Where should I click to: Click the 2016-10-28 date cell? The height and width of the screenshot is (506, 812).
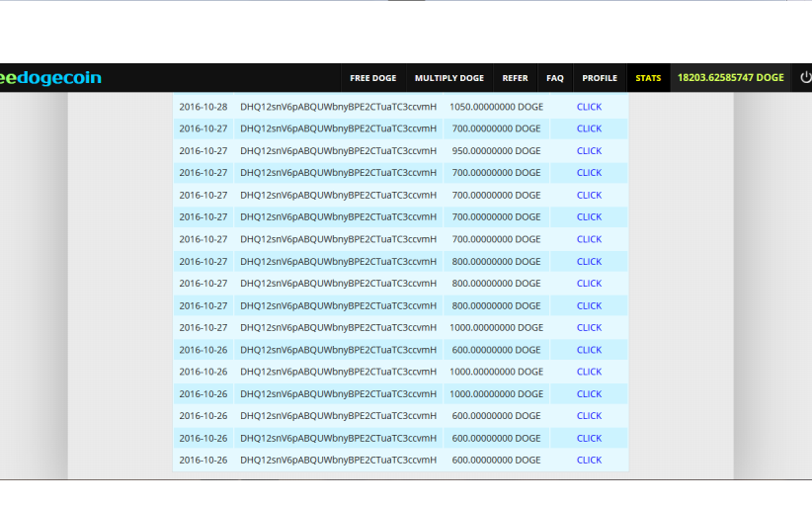pyautogui.click(x=203, y=107)
